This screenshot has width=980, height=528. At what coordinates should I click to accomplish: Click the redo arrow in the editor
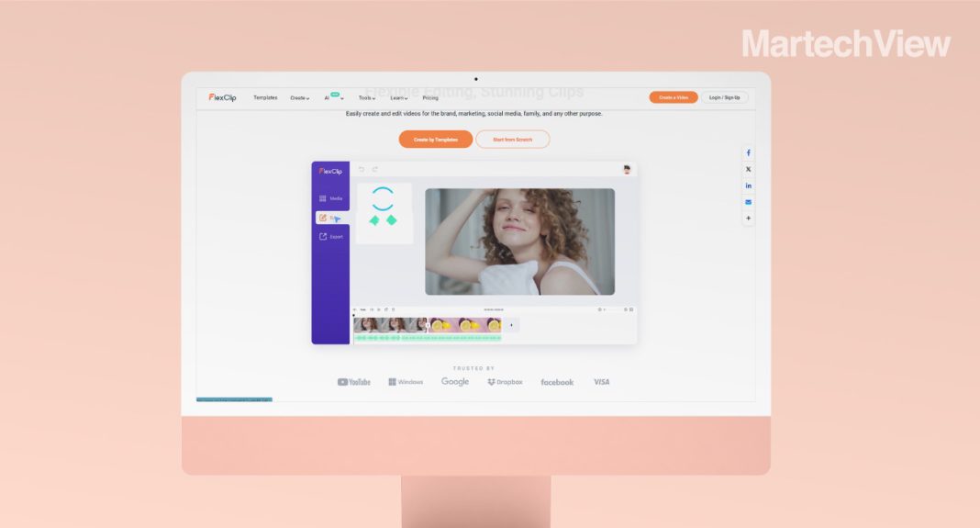point(375,169)
